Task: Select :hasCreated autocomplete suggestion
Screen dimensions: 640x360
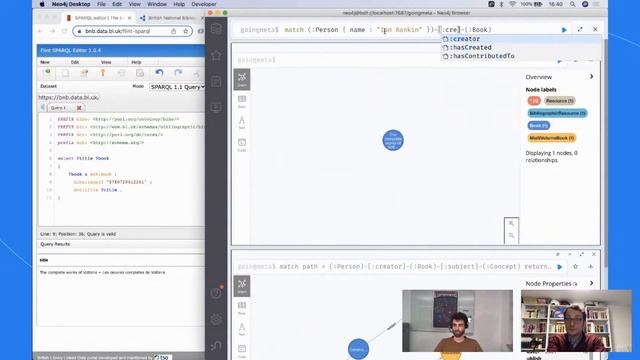Action: (521, 47)
